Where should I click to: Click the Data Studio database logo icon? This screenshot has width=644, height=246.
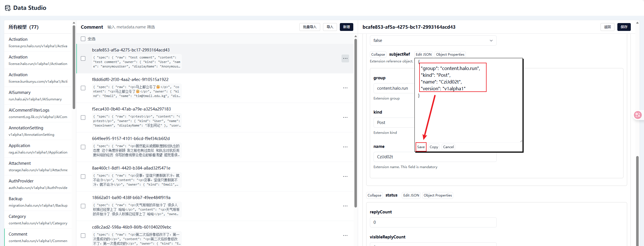tap(8, 8)
